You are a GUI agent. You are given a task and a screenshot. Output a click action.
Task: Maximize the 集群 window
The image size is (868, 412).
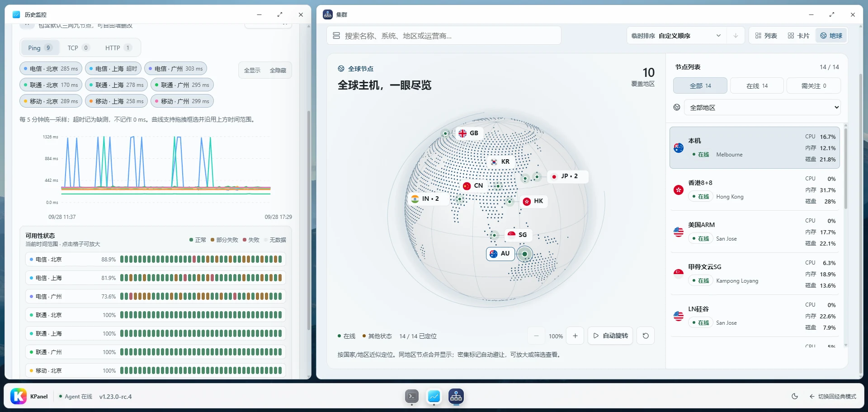pyautogui.click(x=832, y=14)
